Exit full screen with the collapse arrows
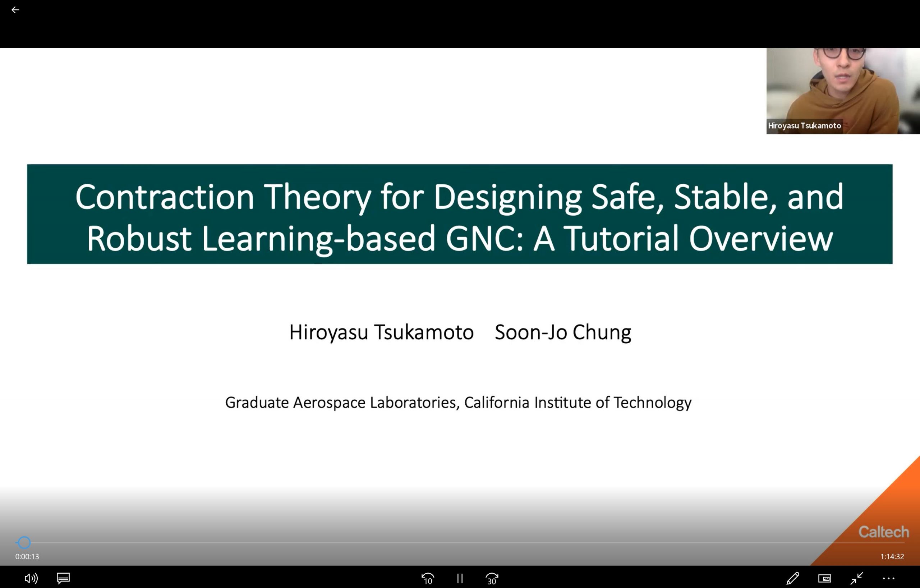Image resolution: width=920 pixels, height=588 pixels. coord(857,578)
